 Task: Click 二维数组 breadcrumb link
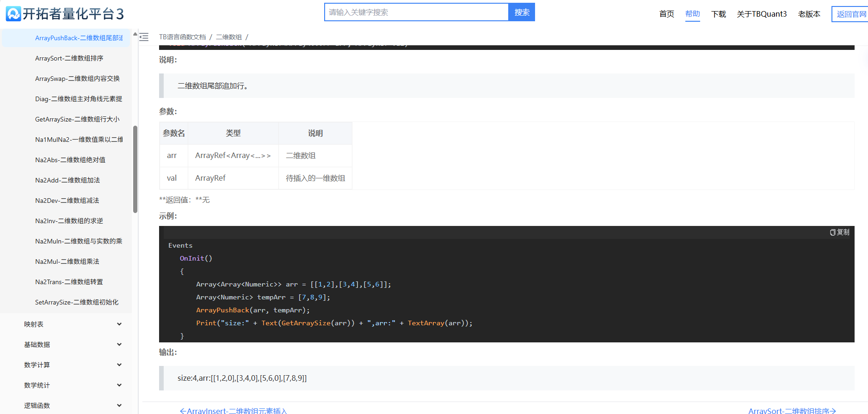[x=228, y=37]
